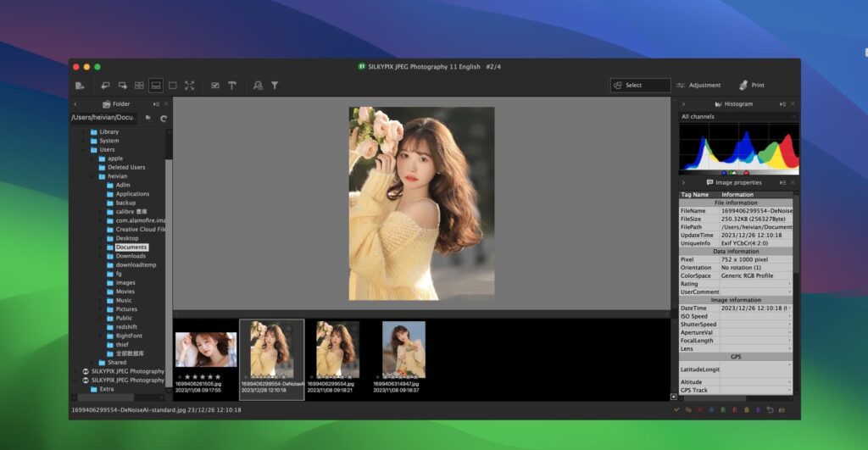Image resolution: width=868 pixels, height=450 pixels.
Task: Click the copy icon in bottom status bar
Action: pos(688,409)
